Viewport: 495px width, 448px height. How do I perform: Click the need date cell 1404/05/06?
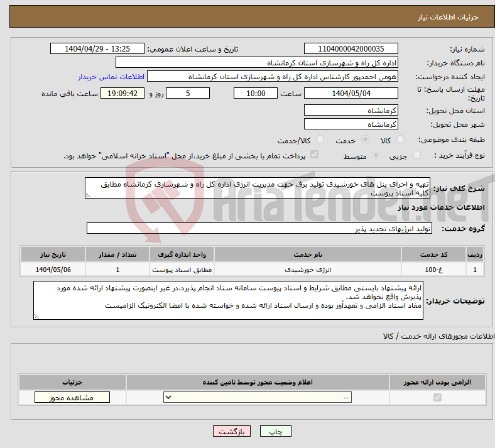[x=53, y=270]
